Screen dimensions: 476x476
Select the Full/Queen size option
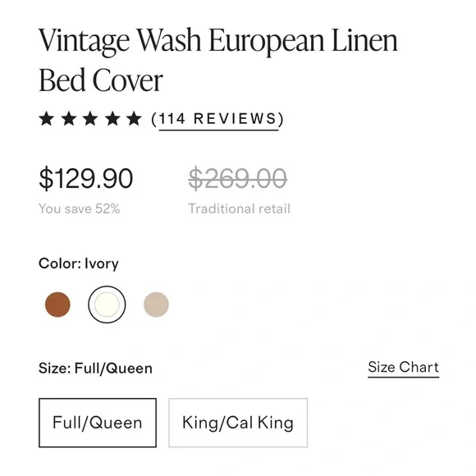(98, 423)
